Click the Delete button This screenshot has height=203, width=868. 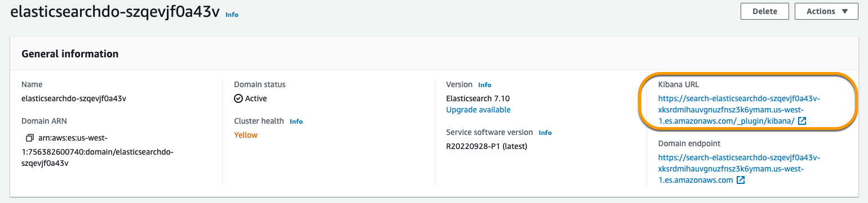[x=764, y=11]
